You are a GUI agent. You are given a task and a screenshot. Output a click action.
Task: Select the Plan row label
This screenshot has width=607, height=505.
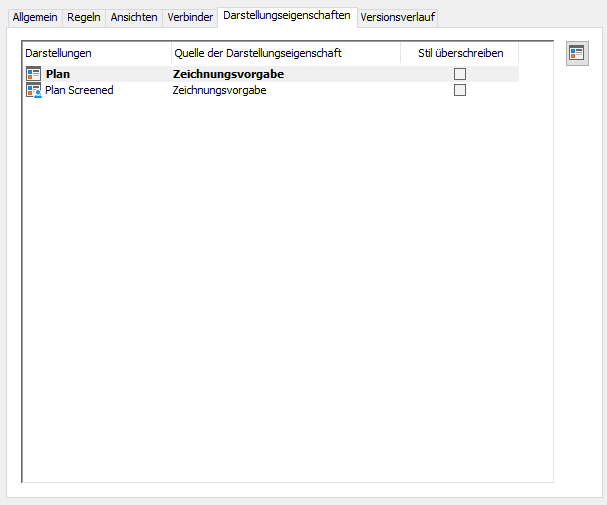coord(58,74)
